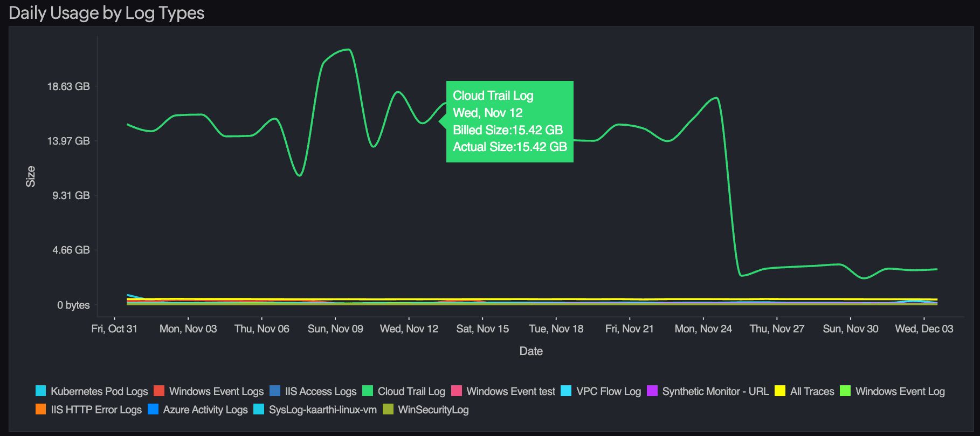Click the orange IIS HTTP Error Logs swatch
This screenshot has width=980, height=436.
pyautogui.click(x=41, y=409)
